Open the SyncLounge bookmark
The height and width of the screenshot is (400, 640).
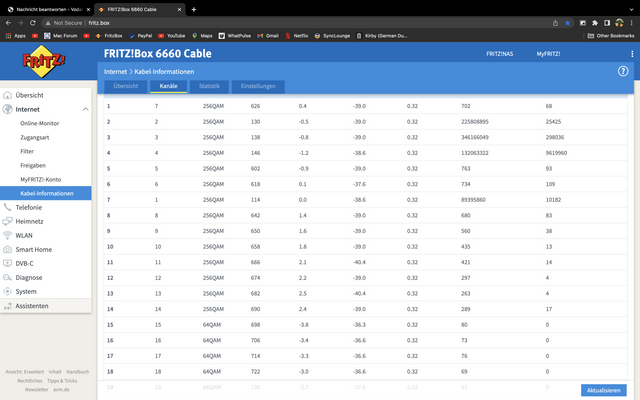tap(332, 36)
